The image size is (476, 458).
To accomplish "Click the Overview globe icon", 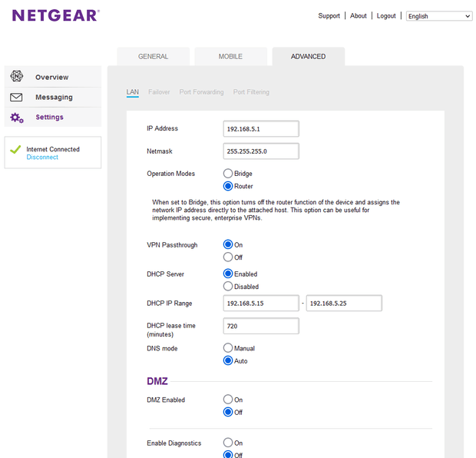I will pos(17,77).
